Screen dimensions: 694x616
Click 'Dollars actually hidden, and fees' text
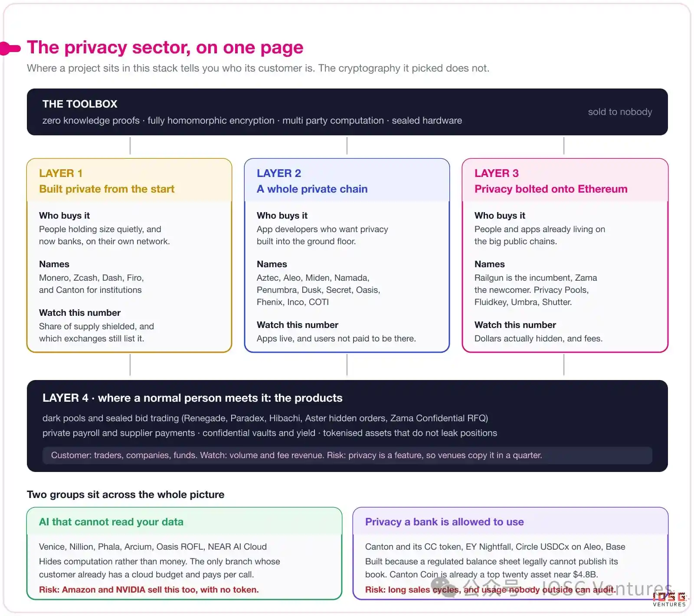(538, 338)
